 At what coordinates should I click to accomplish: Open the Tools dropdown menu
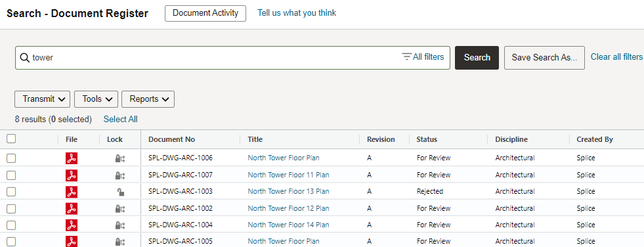[x=96, y=99]
